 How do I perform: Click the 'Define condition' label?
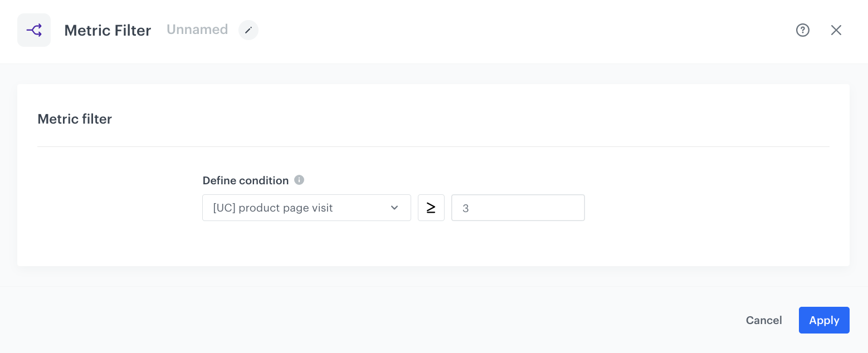click(x=245, y=180)
